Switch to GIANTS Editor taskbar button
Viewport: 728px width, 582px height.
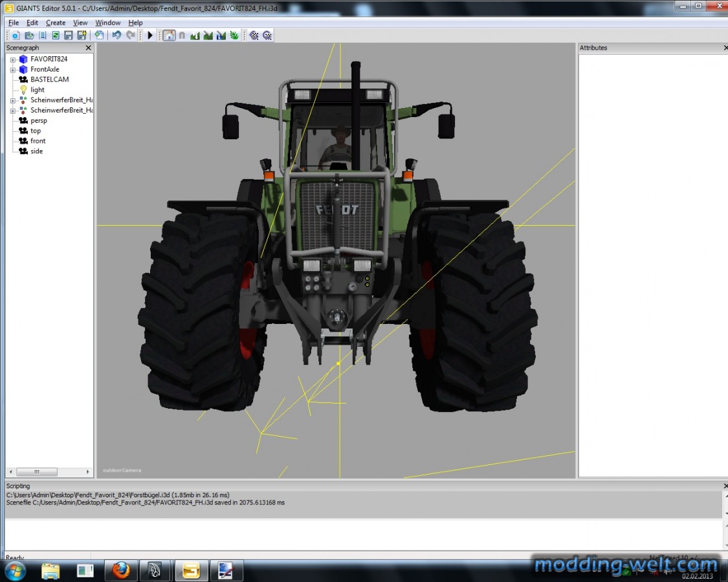click(191, 570)
